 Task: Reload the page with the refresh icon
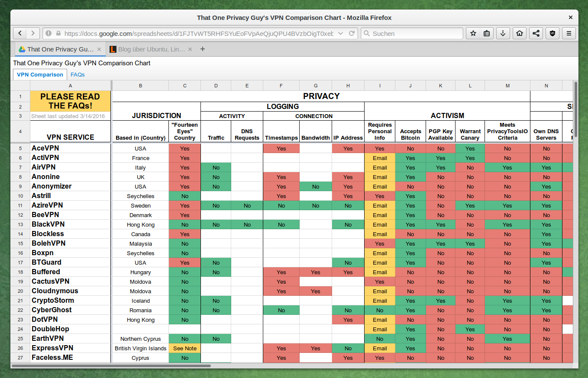[x=352, y=33]
